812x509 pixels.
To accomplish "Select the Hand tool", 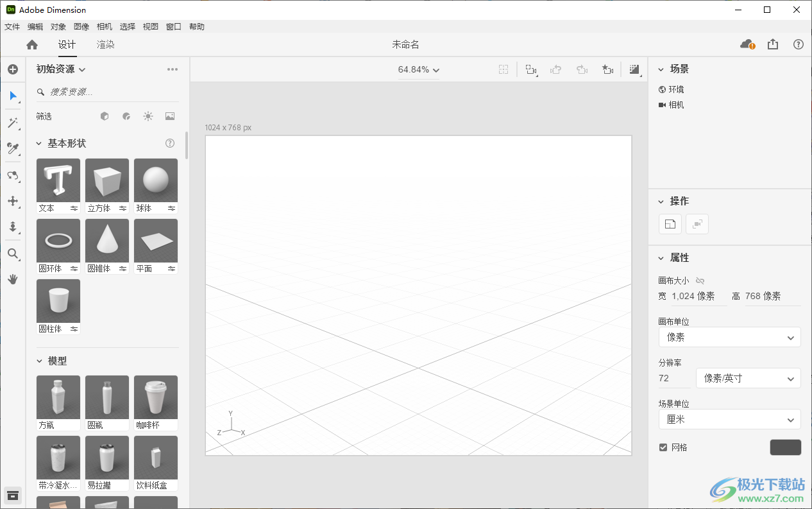I will (13, 279).
